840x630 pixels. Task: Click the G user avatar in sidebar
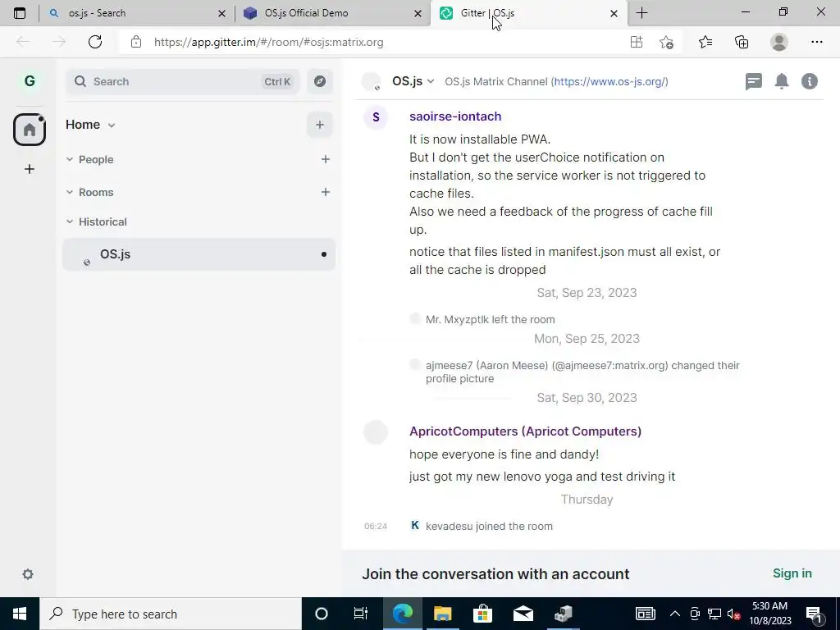coord(30,81)
